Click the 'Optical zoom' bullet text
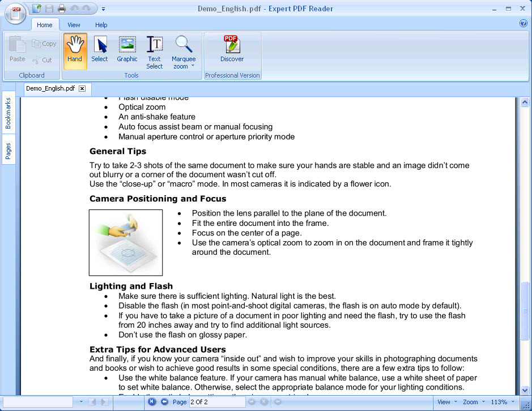532x411 pixels. [x=142, y=107]
